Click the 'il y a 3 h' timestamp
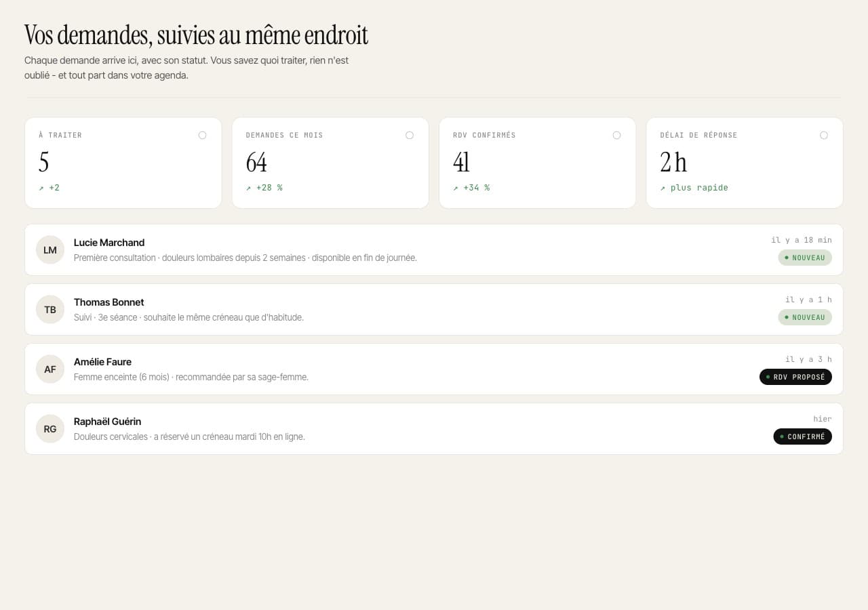 click(x=808, y=359)
